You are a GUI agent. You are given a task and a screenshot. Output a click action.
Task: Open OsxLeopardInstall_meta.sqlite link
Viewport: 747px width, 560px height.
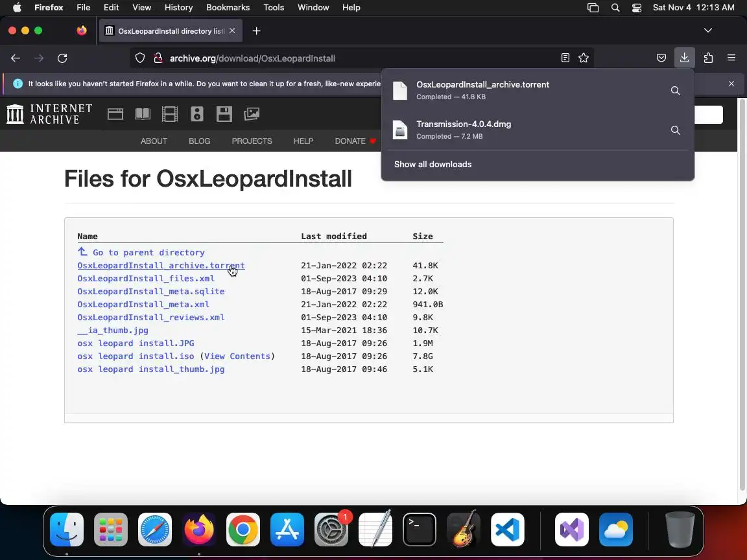(151, 291)
